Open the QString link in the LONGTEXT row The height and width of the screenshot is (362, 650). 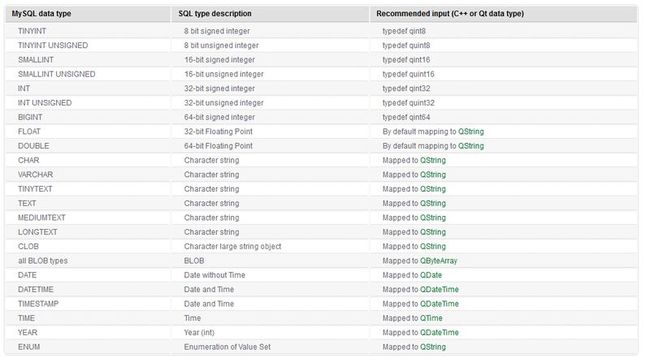pyautogui.click(x=433, y=232)
